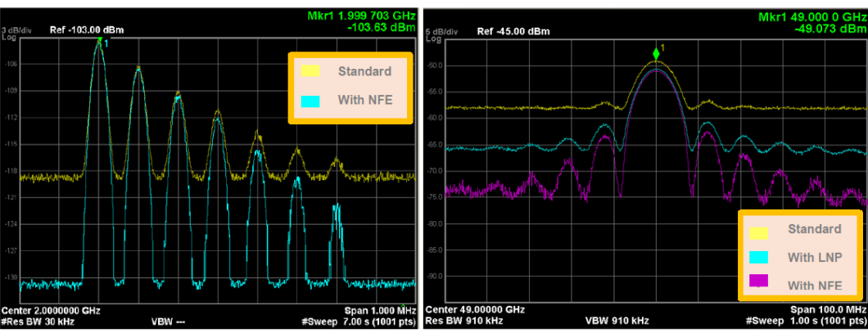Click the '-118' y-axis tick label
868x333 pixels.
tap(13, 171)
